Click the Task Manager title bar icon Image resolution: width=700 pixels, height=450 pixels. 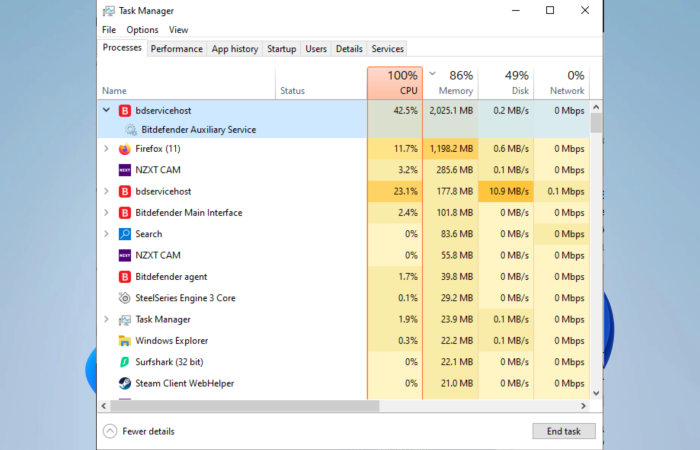108,11
